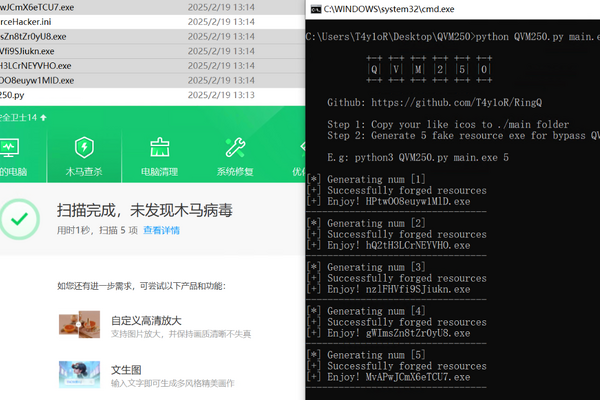Open the 文生图 thumbnail image
This screenshot has width=600, height=400.
tap(79, 374)
